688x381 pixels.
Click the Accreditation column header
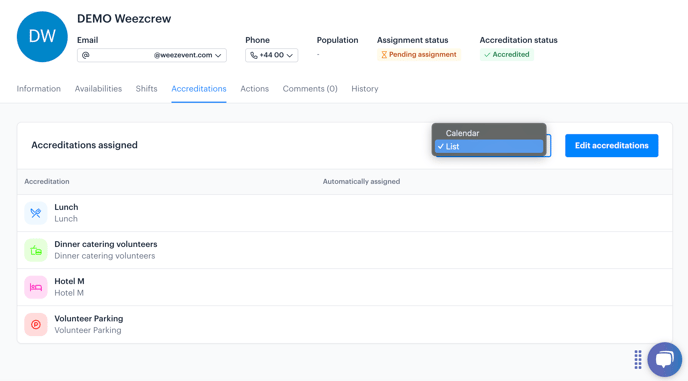tap(47, 181)
